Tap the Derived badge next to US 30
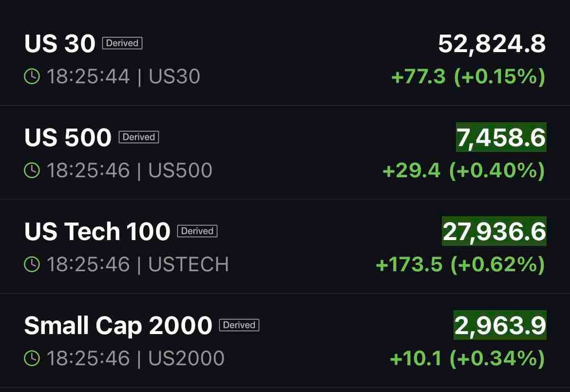The height and width of the screenshot is (392, 570). (122, 43)
